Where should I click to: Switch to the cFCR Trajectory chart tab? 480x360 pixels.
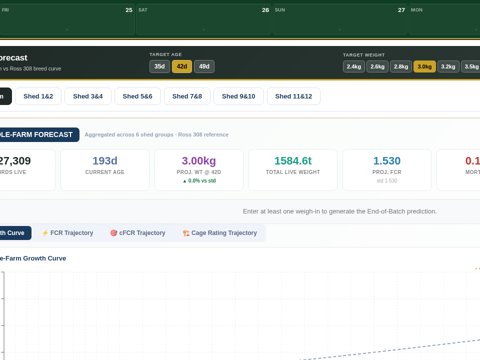pyautogui.click(x=138, y=233)
